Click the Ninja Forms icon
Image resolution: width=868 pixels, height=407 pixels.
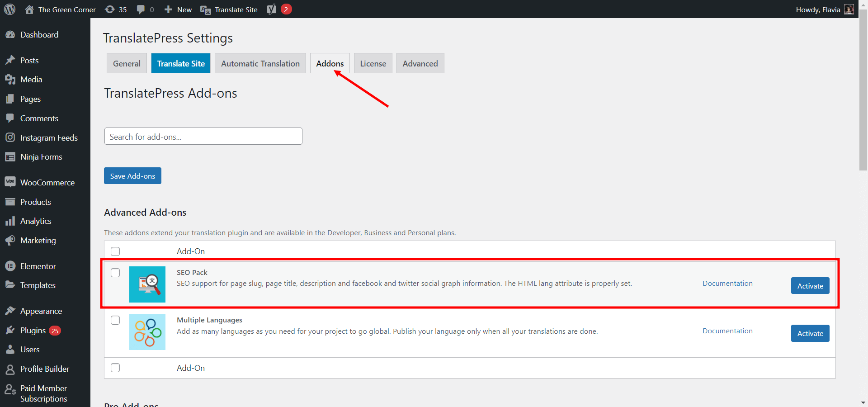pyautogui.click(x=10, y=157)
